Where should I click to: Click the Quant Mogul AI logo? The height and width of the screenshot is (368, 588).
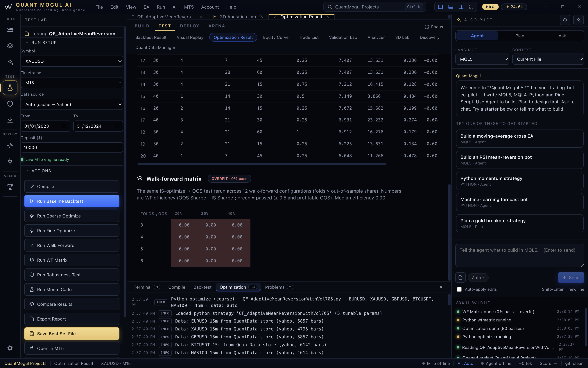pos(8,7)
